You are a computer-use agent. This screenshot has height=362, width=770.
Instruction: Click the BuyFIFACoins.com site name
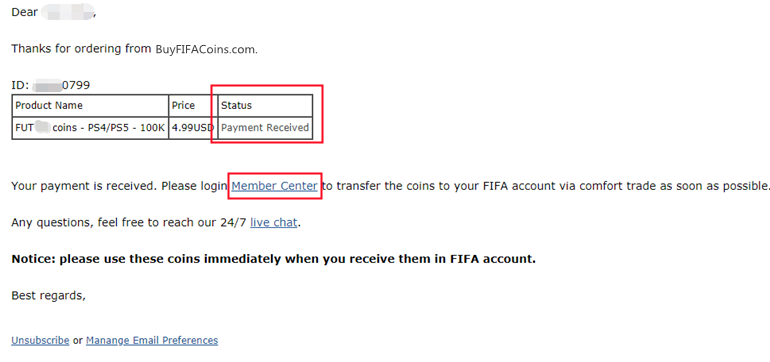(206, 49)
